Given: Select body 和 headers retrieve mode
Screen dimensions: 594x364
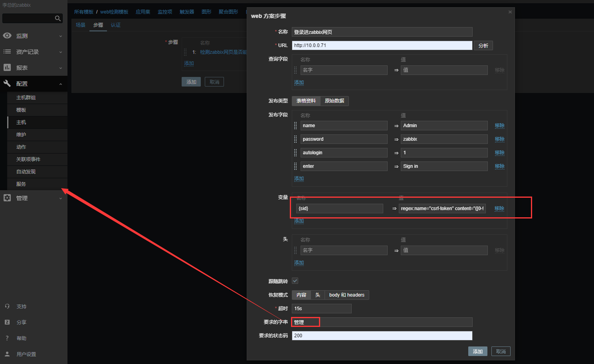Looking at the screenshot, I should [347, 295].
